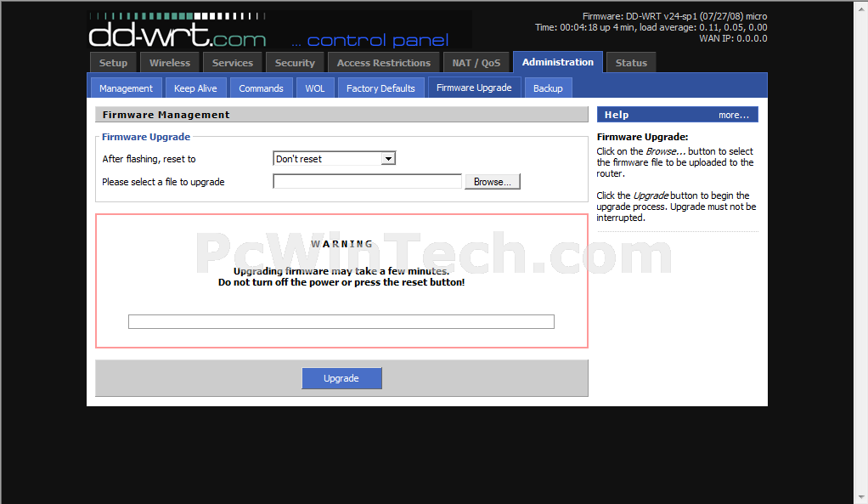
Task: Go to the Security tab
Action: tap(295, 63)
